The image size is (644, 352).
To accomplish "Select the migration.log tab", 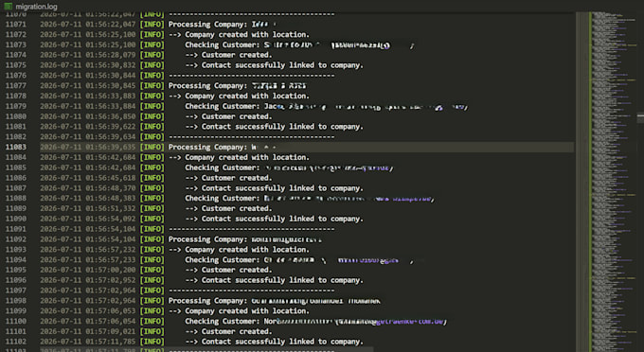I will (x=31, y=7).
